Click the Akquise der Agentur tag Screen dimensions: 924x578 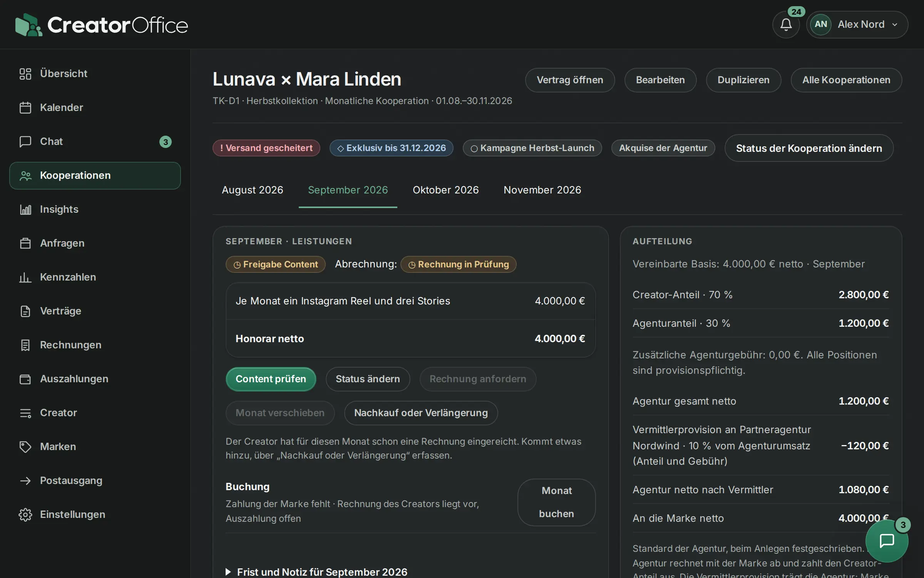tap(663, 148)
